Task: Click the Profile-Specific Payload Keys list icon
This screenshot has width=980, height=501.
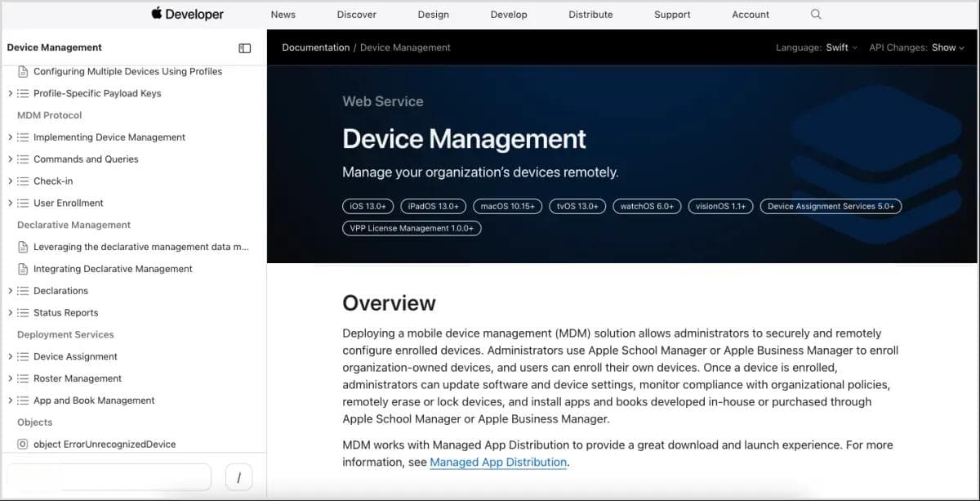Action: [23, 93]
